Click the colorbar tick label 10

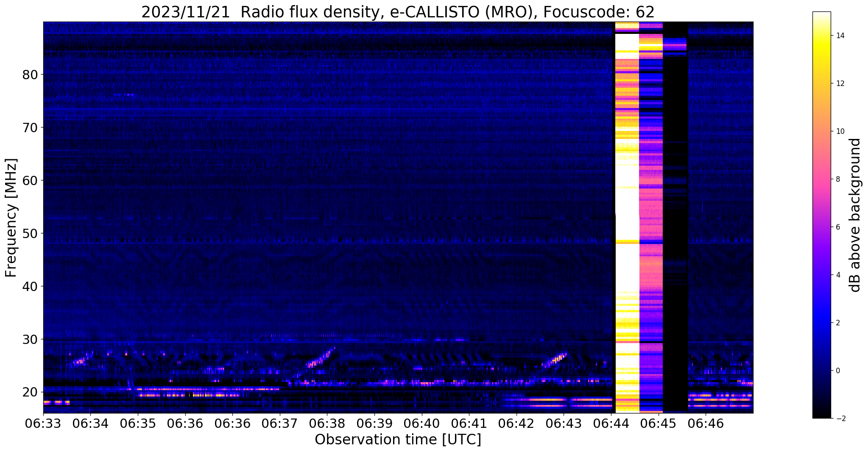click(840, 131)
